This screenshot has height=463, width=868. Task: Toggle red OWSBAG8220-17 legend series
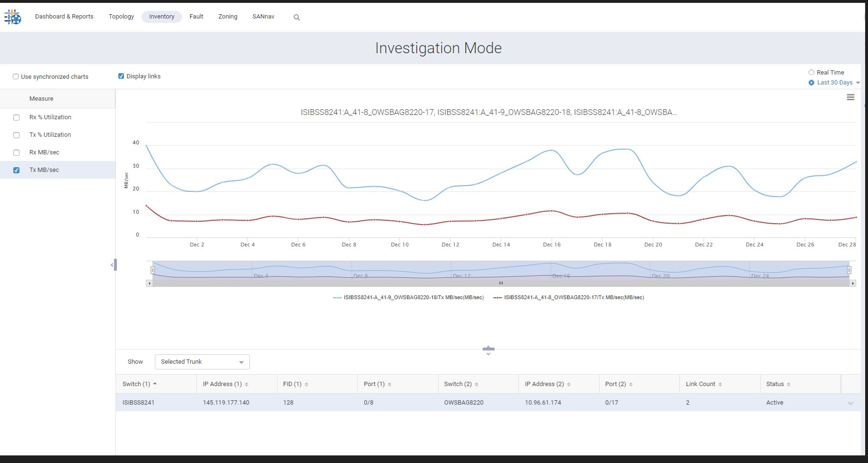[569, 298]
